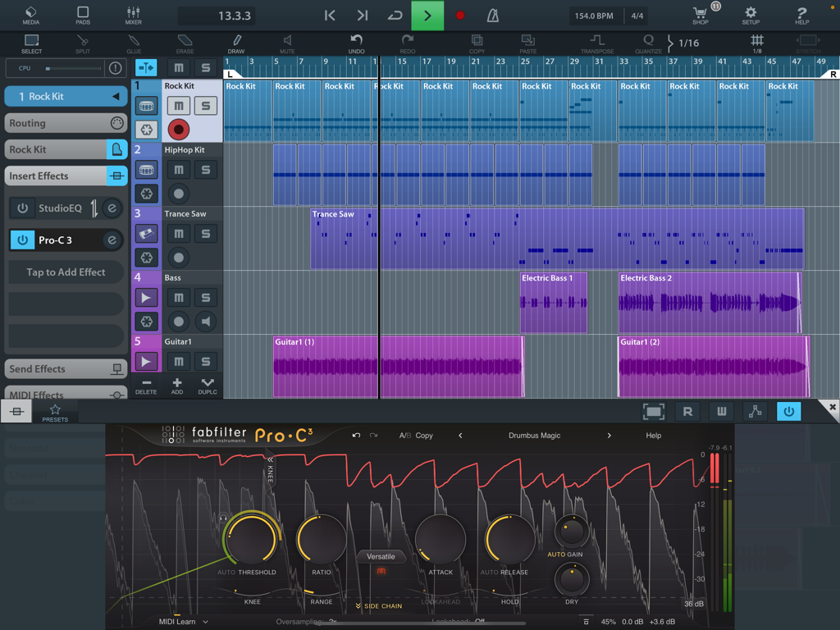840x630 pixels.
Task: Duplicate the selected track
Action: 208,386
